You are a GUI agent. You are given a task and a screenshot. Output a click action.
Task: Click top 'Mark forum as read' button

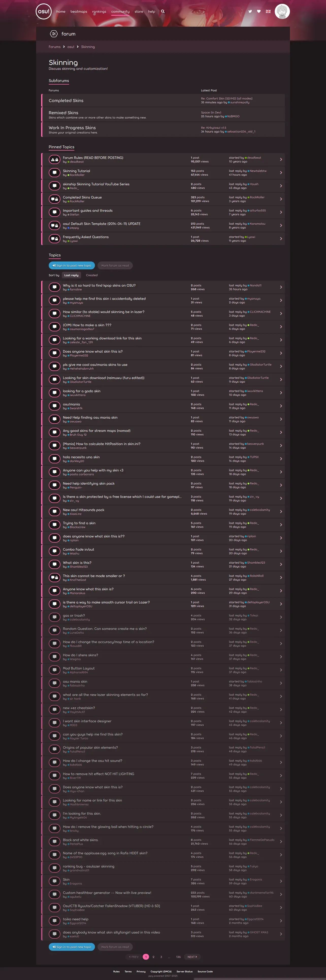115,266
